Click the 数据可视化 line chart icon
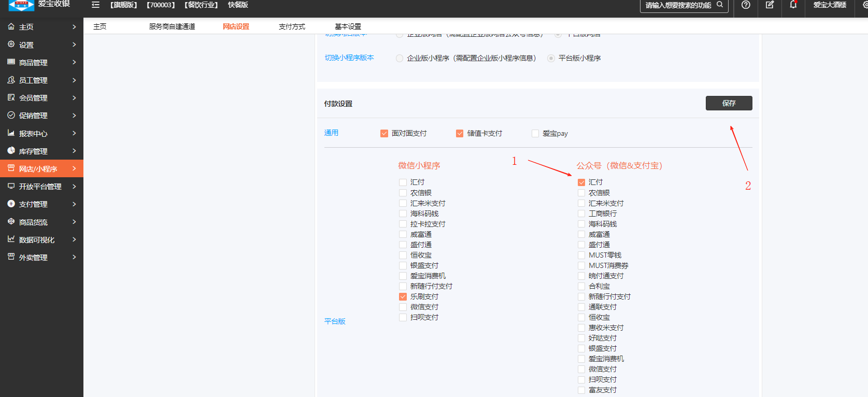Screen dimensions: 868x397 coord(11,239)
